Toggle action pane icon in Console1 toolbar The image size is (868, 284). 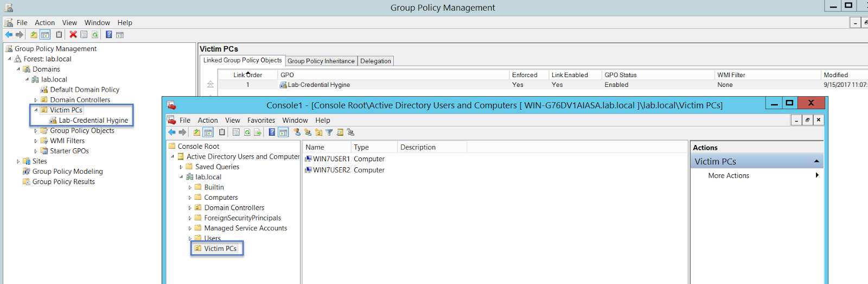(x=283, y=132)
